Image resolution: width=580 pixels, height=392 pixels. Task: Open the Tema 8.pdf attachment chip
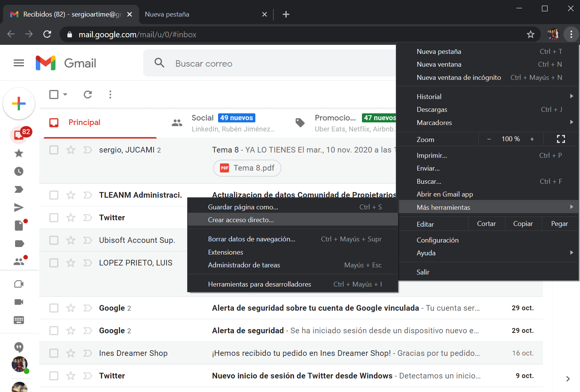pyautogui.click(x=247, y=168)
